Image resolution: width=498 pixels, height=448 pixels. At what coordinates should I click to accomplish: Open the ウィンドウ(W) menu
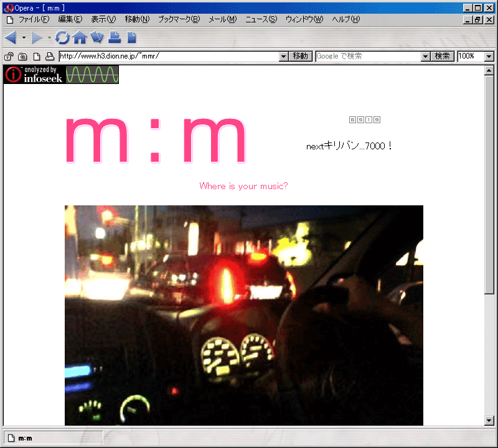(x=304, y=19)
